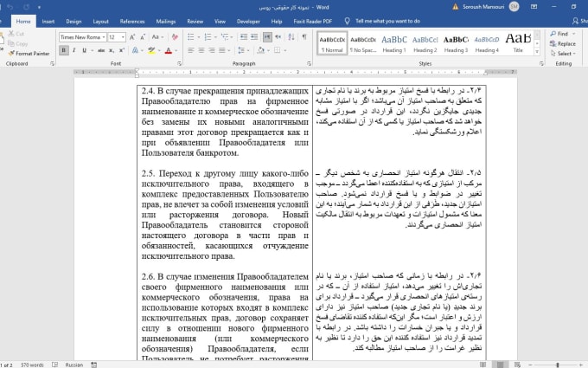Click the 570 words count

click(32, 365)
